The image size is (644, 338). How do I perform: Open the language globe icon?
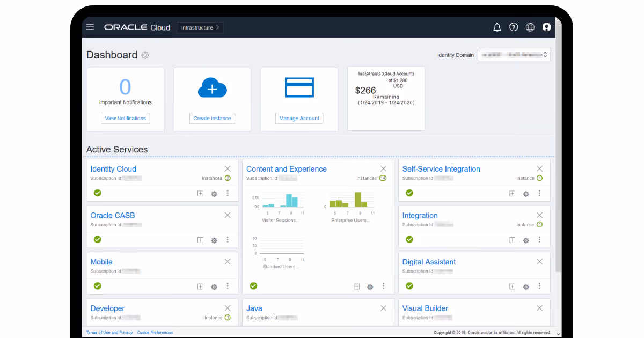click(x=530, y=27)
